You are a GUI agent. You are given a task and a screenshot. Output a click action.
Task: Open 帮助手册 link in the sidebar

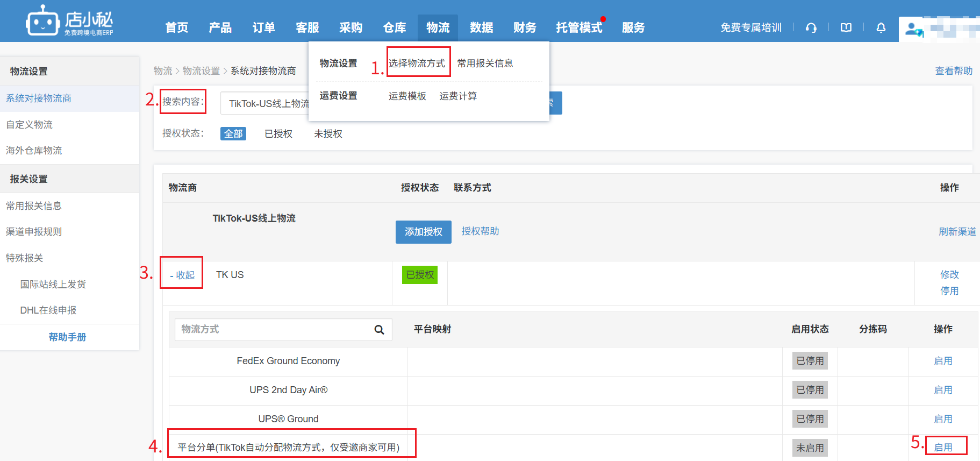67,337
